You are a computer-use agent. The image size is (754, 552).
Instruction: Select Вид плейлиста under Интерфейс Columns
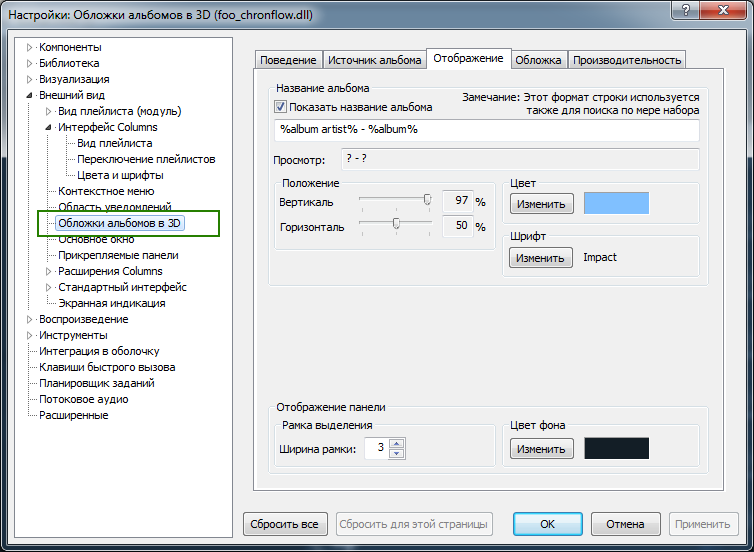click(x=115, y=143)
